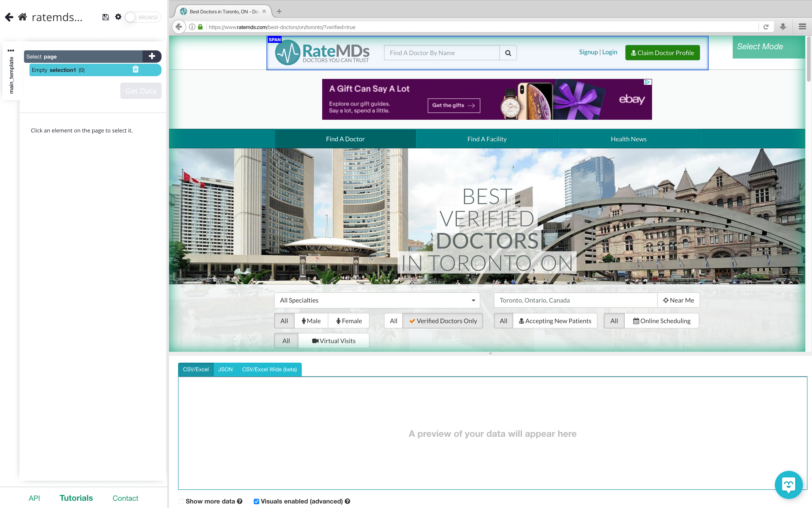
Task: Open the main_template tab
Action: click(x=11, y=75)
